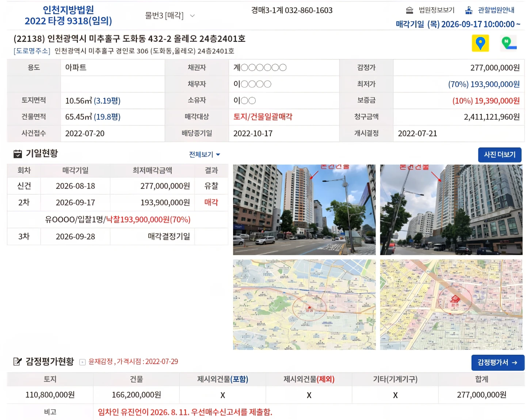Image resolution: width=526 pixels, height=420 pixels.
Task: Click the courthouse icon beside 법원정보보기
Action: coord(410,10)
